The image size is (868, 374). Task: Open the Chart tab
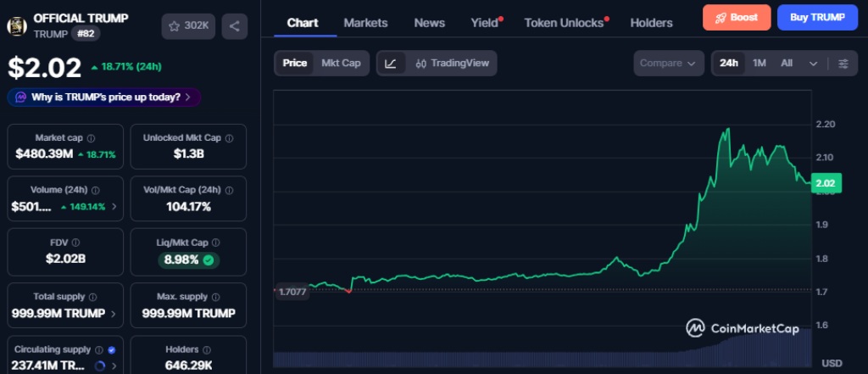pyautogui.click(x=303, y=23)
